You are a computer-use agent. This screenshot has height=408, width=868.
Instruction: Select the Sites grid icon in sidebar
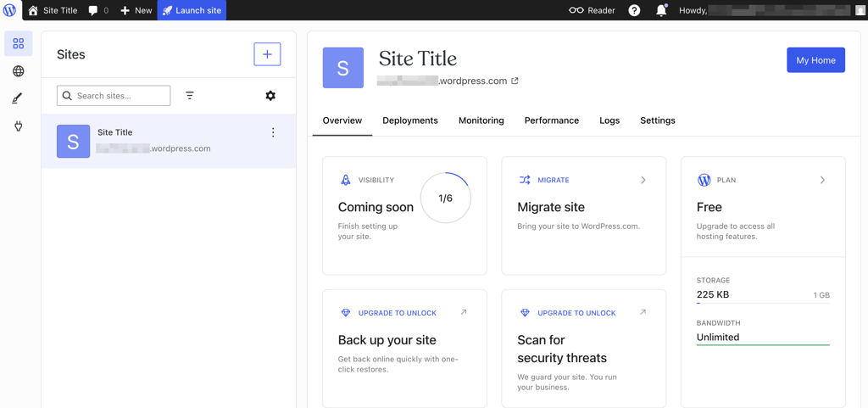pos(19,43)
